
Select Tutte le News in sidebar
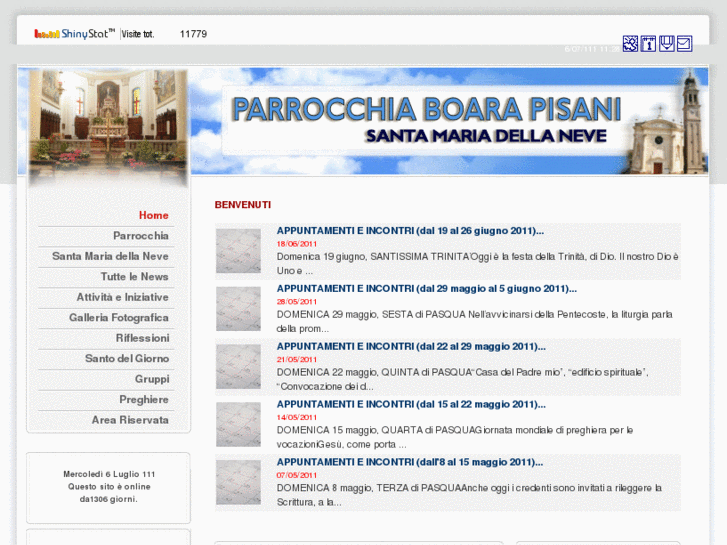pos(134,276)
